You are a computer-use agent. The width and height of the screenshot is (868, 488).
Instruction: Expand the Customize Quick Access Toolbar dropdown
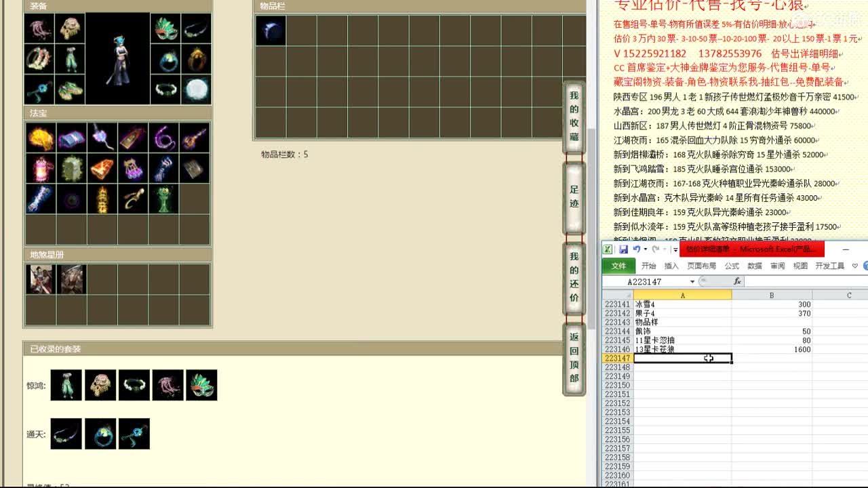[675, 249]
